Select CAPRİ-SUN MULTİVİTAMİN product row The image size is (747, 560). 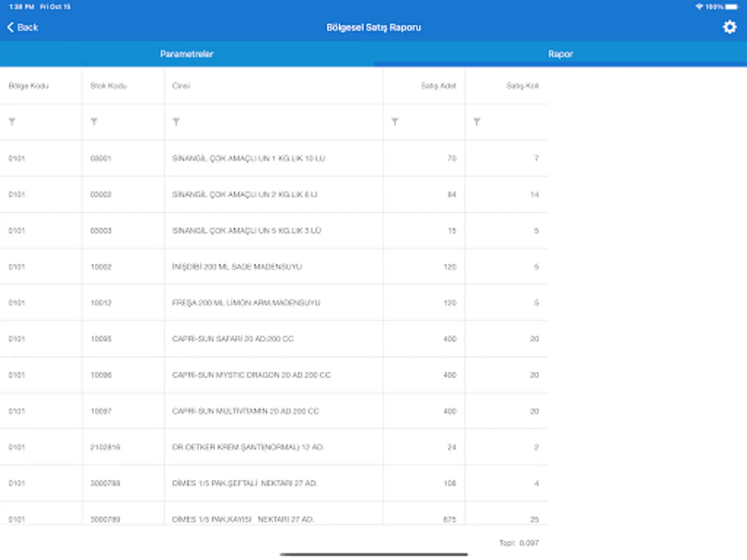point(274,411)
